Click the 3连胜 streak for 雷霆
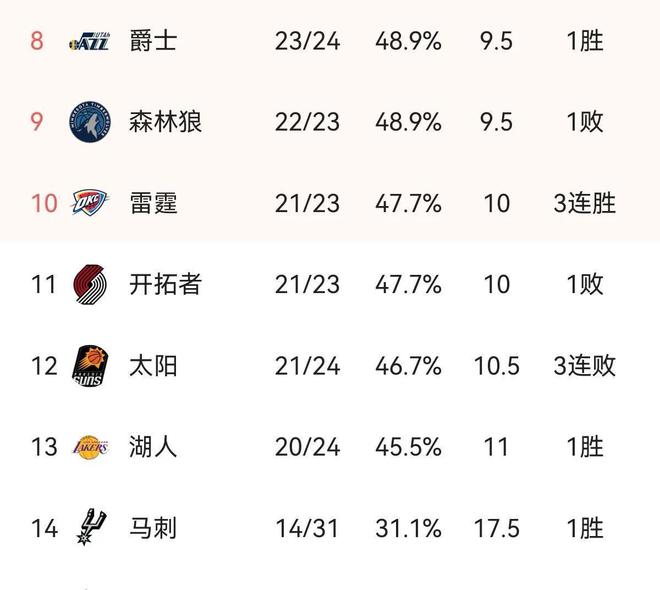 (585, 203)
